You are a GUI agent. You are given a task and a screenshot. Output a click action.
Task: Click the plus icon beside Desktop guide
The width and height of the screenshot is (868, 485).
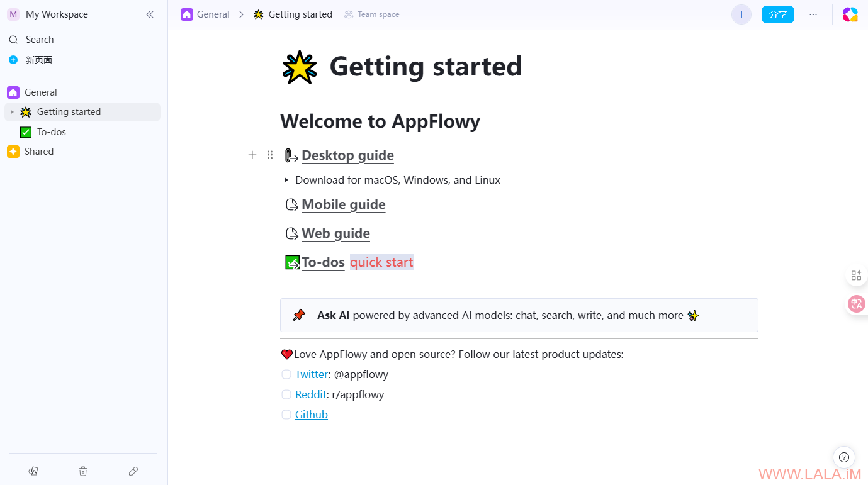[252, 155]
